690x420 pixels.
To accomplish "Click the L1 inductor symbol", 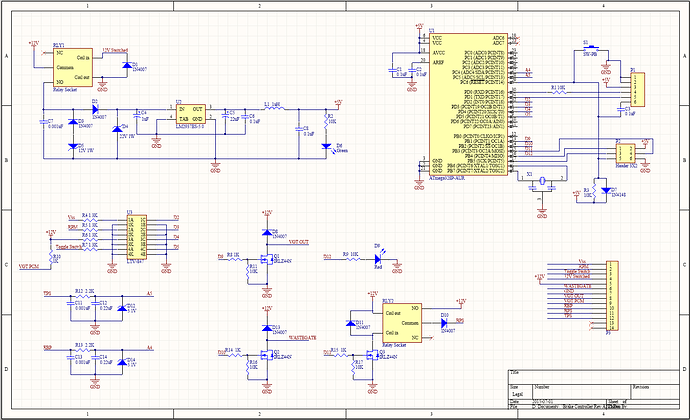I will click(x=273, y=109).
